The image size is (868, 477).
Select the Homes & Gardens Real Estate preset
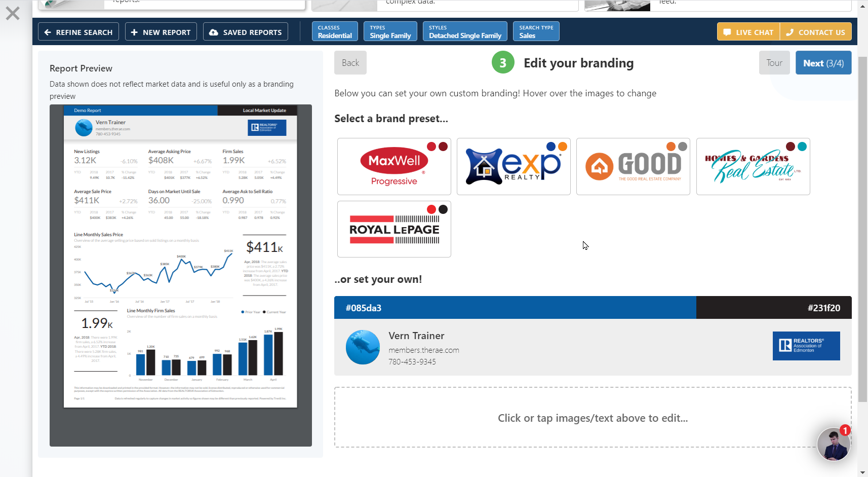click(753, 166)
